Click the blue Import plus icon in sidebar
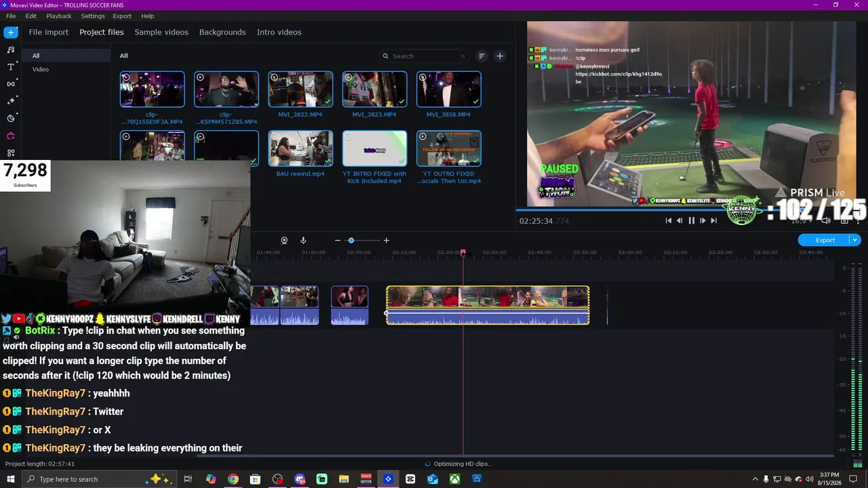 coord(11,32)
